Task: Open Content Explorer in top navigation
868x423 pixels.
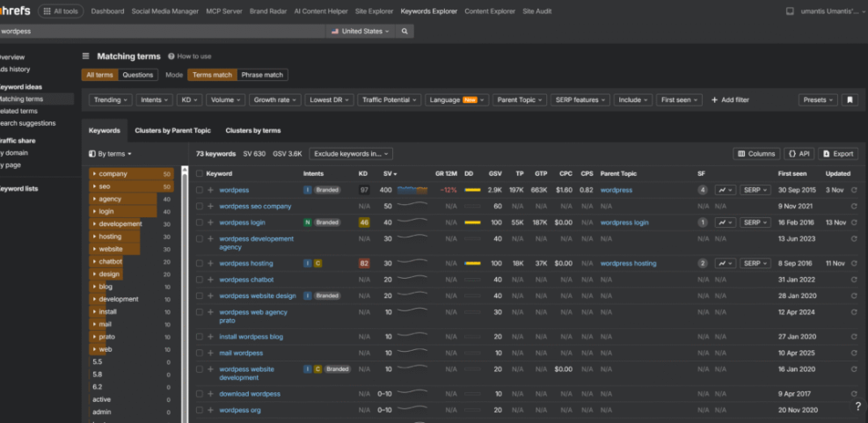Action: [490, 11]
